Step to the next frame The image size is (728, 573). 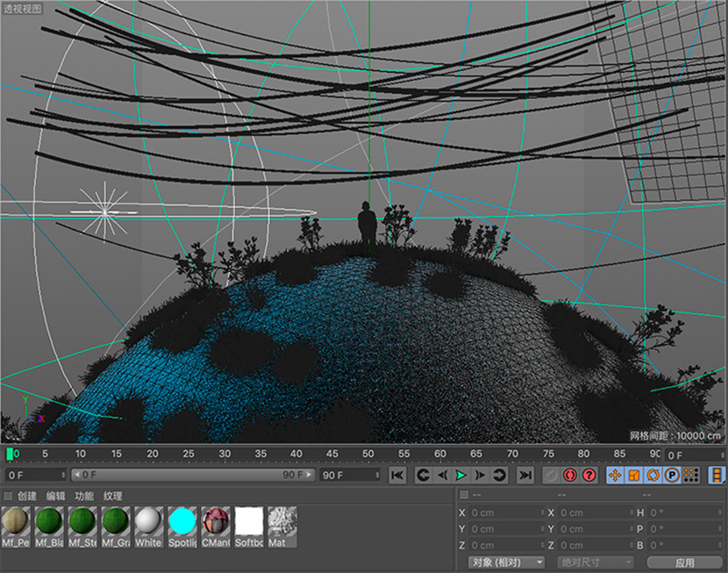click(480, 475)
